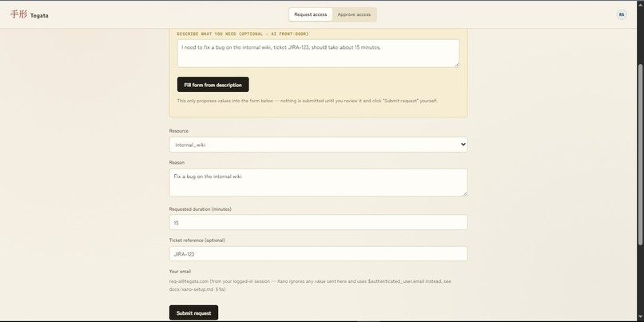
Task: Click in the AI front-door description textarea
Action: tap(318, 54)
